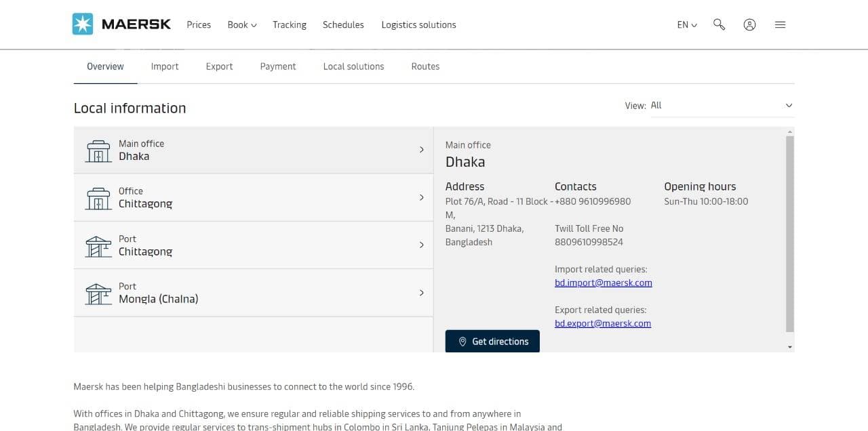The image size is (868, 431).
Task: Open Tracking in top navigation
Action: (x=290, y=24)
